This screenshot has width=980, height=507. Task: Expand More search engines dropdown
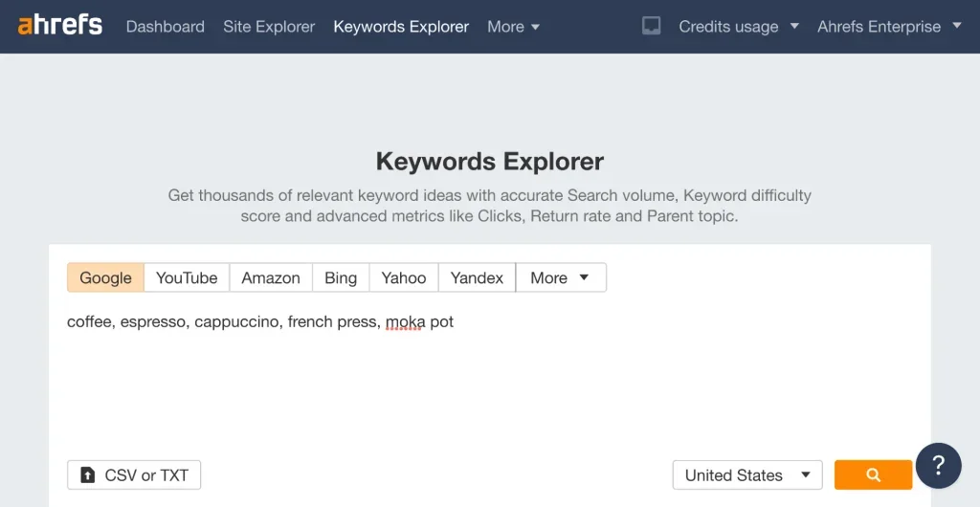[560, 277]
